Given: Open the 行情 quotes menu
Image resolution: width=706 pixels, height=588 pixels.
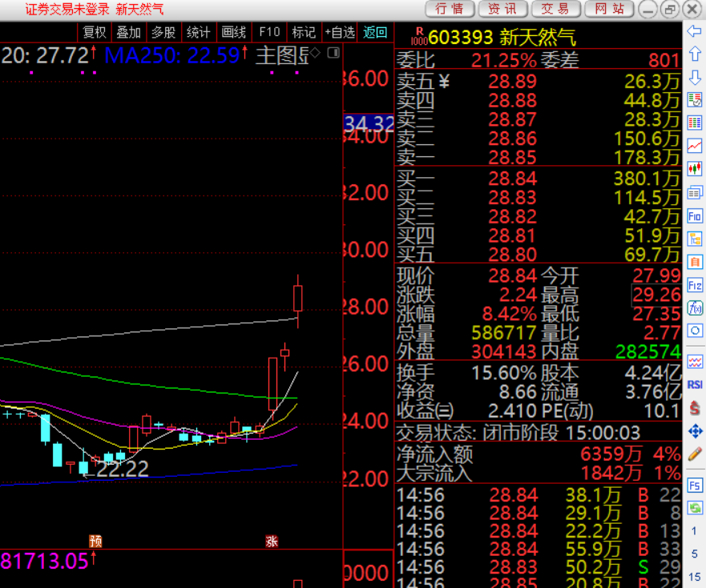Looking at the screenshot, I should coord(450,9).
